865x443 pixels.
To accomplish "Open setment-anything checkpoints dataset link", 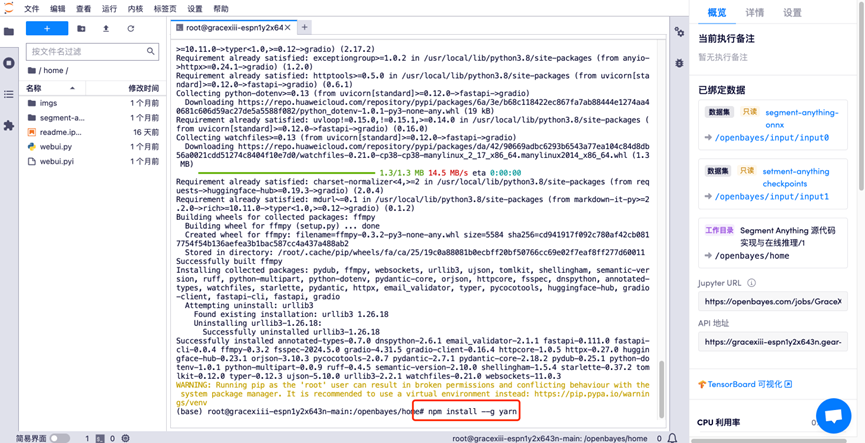I will point(795,178).
